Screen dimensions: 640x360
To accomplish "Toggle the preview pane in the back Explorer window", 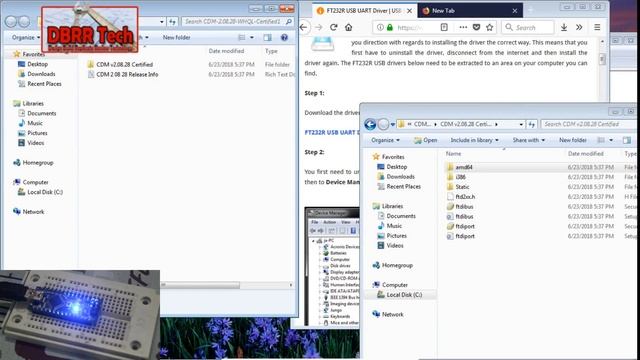I will click(x=267, y=37).
